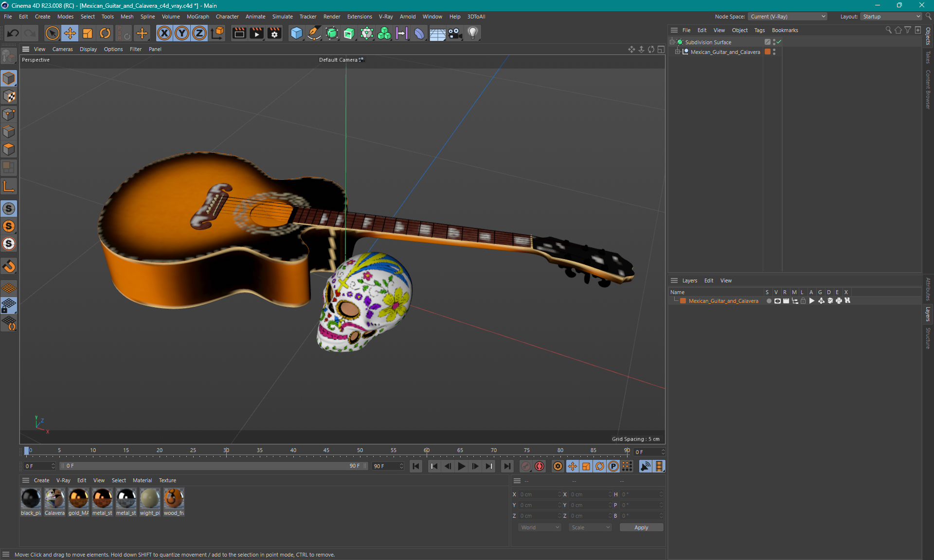Collapse the Subdivision Surface tree item
The width and height of the screenshot is (934, 560).
672,42
